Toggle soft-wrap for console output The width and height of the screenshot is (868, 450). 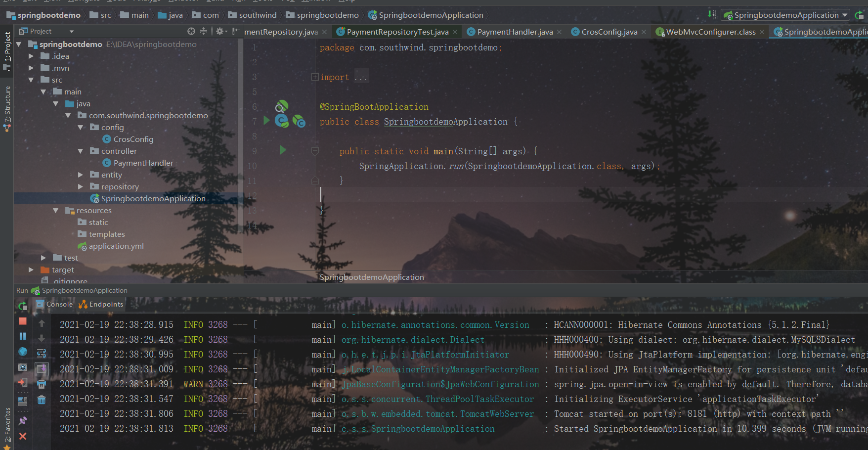click(42, 353)
